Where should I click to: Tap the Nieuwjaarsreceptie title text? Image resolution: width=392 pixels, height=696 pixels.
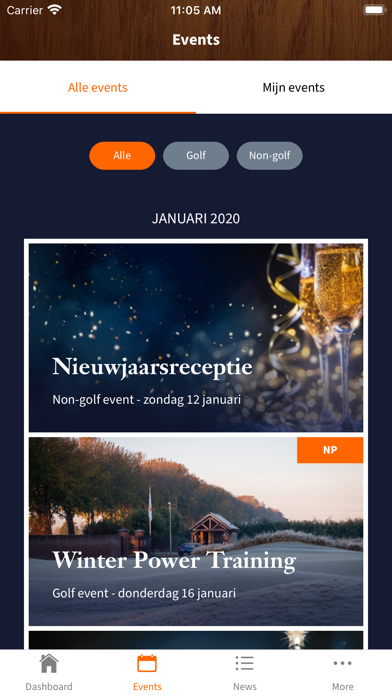(152, 367)
